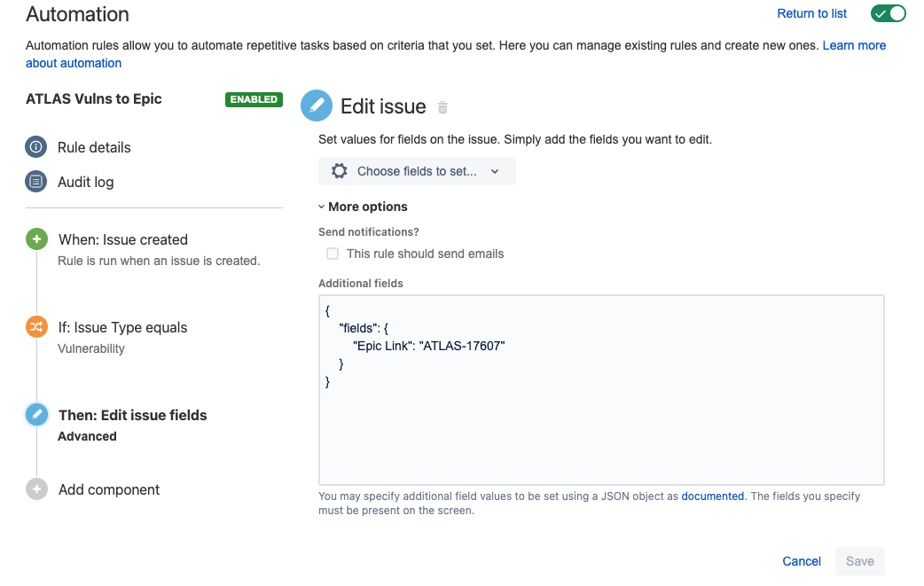Open the 'Choose fields to set...' dropdown

tap(417, 171)
